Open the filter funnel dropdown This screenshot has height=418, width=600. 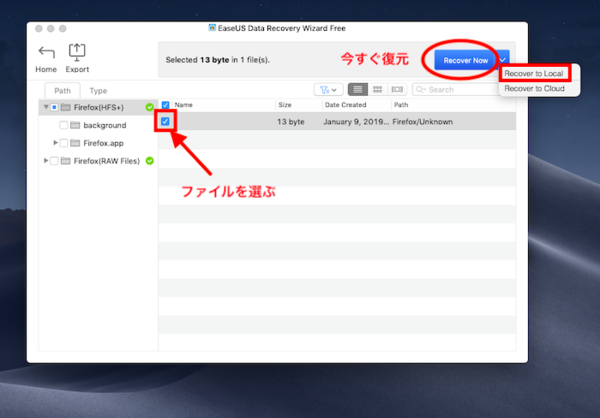(328, 90)
